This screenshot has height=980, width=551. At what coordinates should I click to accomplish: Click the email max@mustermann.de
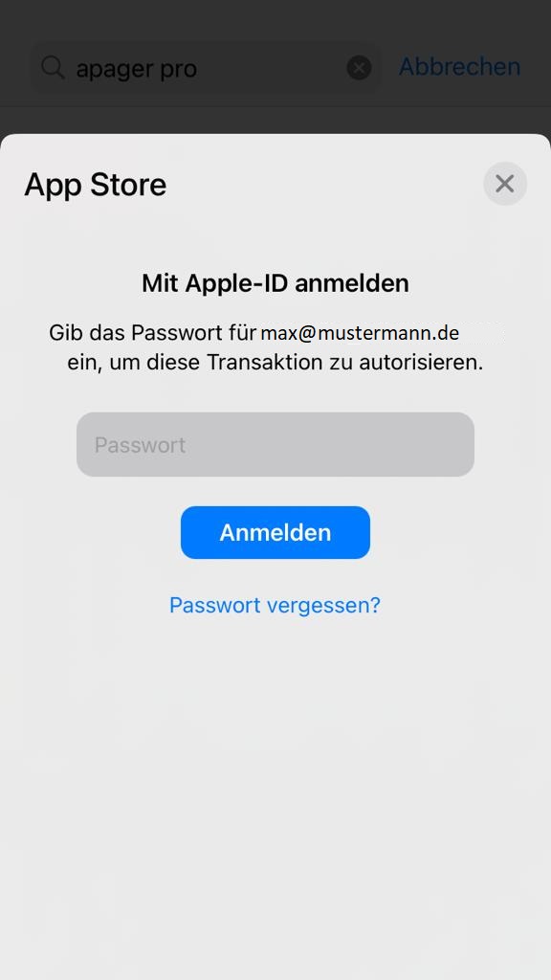coord(360,333)
